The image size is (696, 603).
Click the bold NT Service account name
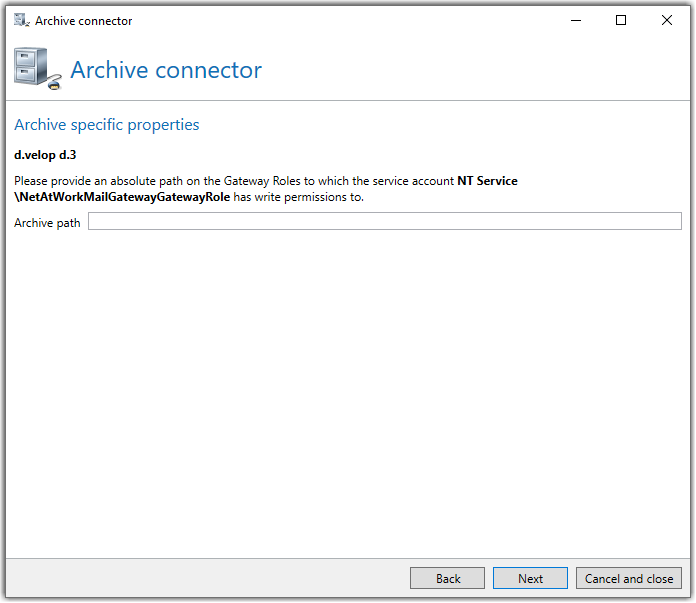click(487, 181)
